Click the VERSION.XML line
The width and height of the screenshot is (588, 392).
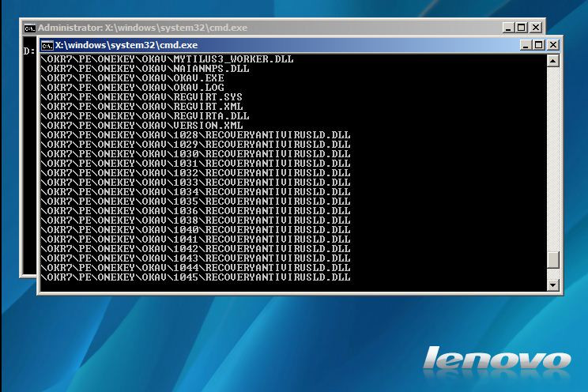pos(141,126)
